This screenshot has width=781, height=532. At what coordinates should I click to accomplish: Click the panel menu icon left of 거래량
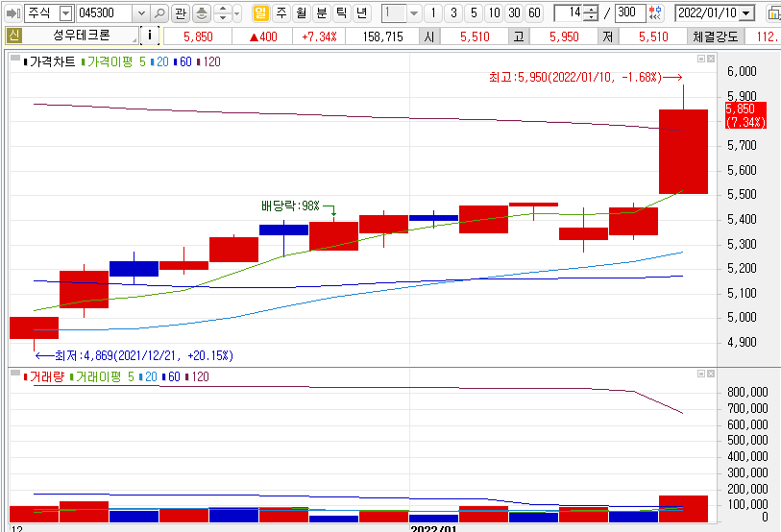pyautogui.click(x=15, y=374)
